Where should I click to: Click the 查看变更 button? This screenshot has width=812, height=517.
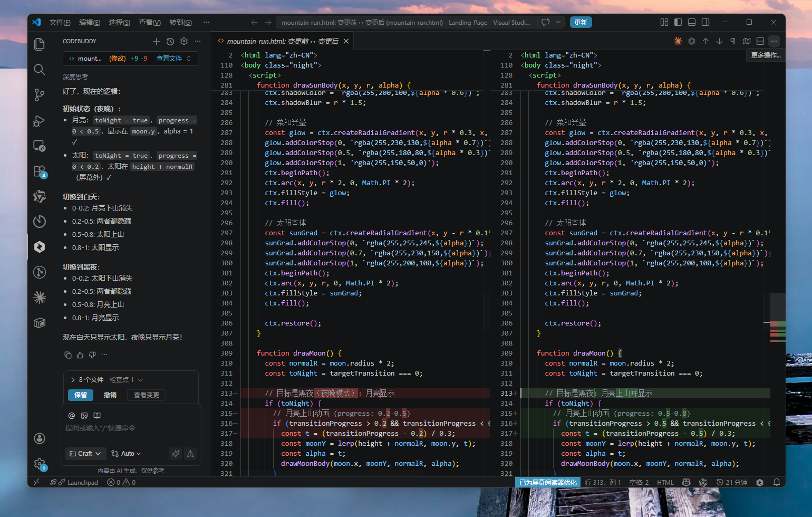click(146, 395)
